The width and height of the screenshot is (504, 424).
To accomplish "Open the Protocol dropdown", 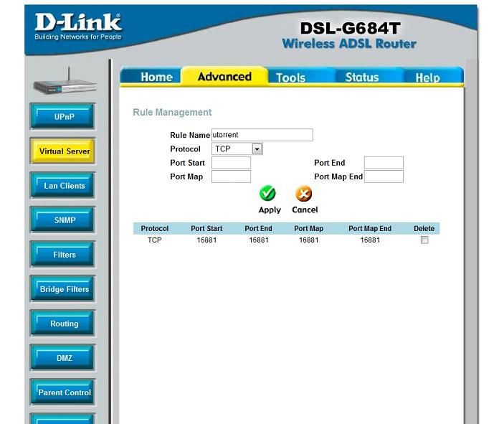I will (x=237, y=149).
